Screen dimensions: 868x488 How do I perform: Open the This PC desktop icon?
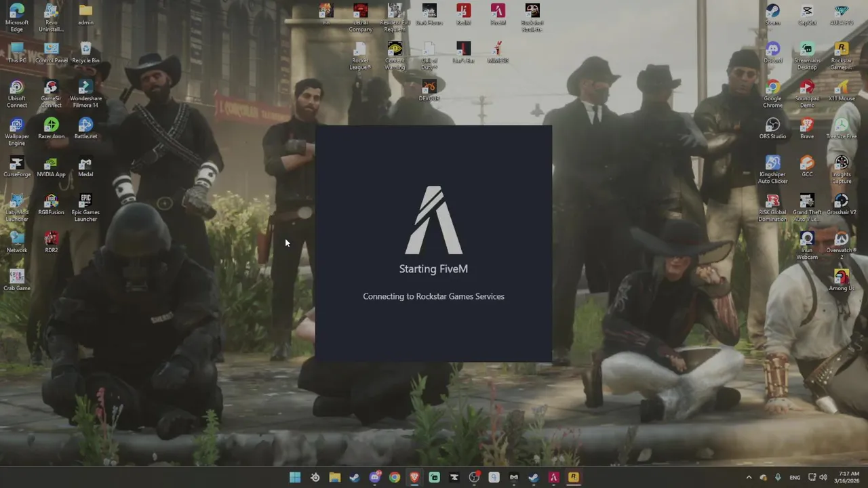click(x=17, y=53)
